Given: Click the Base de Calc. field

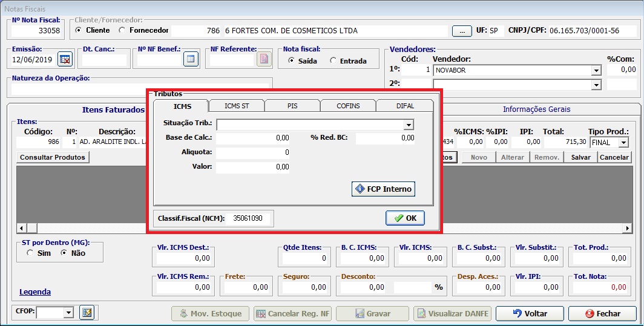Looking at the screenshot, I should click(x=253, y=139).
